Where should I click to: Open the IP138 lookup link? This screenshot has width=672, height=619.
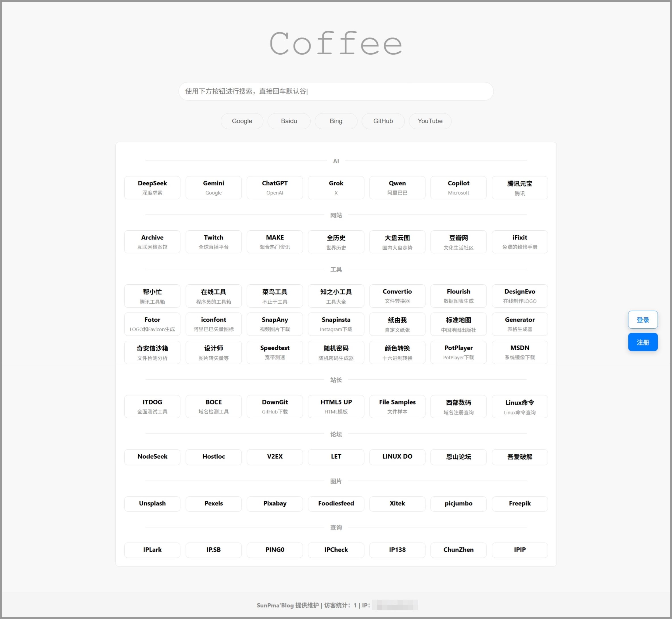pyautogui.click(x=397, y=550)
